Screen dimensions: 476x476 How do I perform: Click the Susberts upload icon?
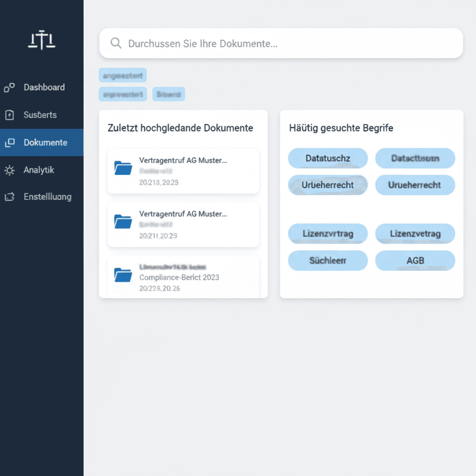tap(9, 115)
